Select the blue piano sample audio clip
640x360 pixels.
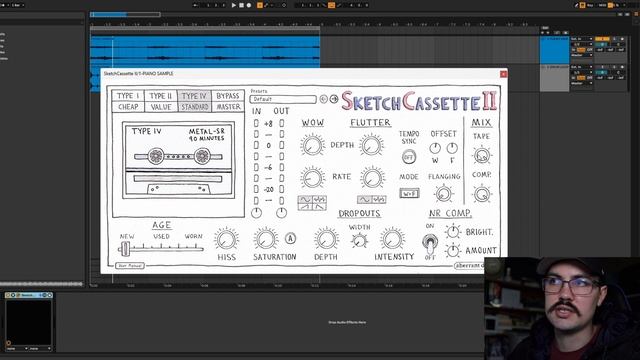(x=205, y=51)
